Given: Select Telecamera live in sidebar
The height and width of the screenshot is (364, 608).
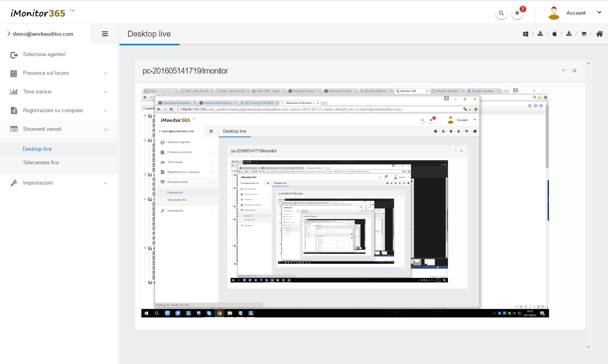Looking at the screenshot, I should coord(41,162).
